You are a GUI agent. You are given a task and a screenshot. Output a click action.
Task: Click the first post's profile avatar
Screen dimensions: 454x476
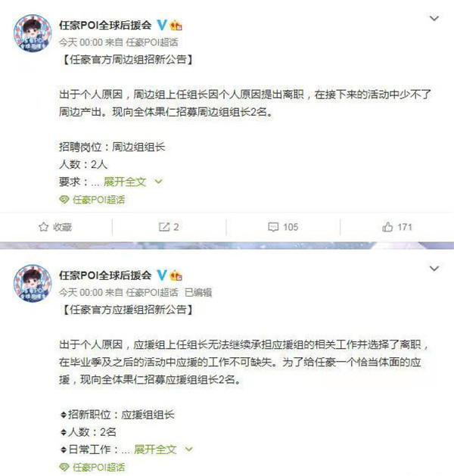[x=33, y=33]
